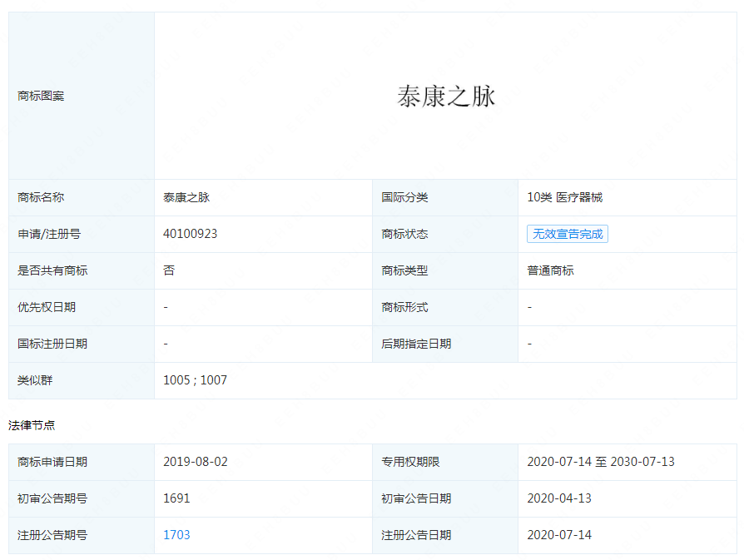This screenshot has width=744, height=560.
Task: Select trademark name value 泰康之脉
Action: [x=186, y=197]
